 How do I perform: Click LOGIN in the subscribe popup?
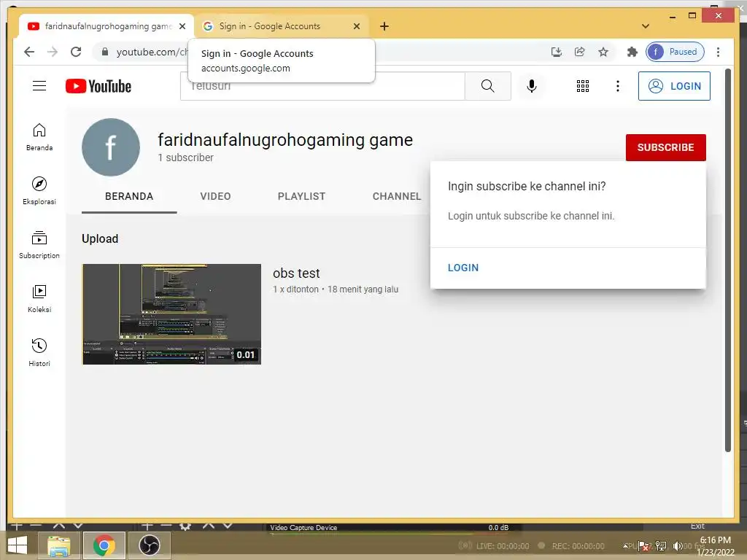tap(463, 268)
